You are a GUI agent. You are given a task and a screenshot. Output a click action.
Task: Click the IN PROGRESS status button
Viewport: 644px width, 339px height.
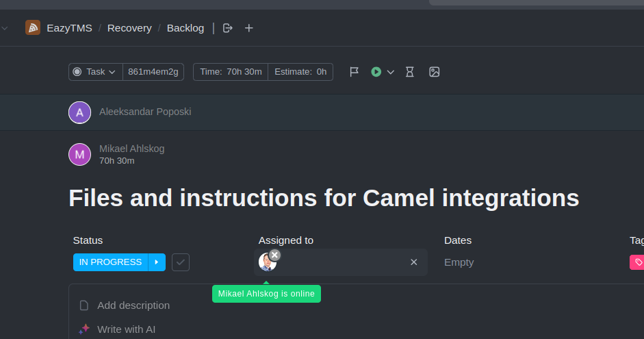(x=110, y=262)
